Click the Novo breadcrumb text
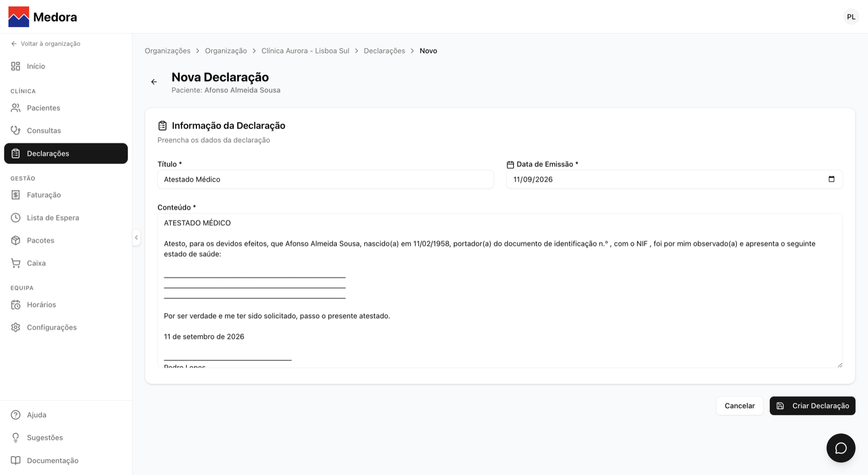 click(428, 50)
